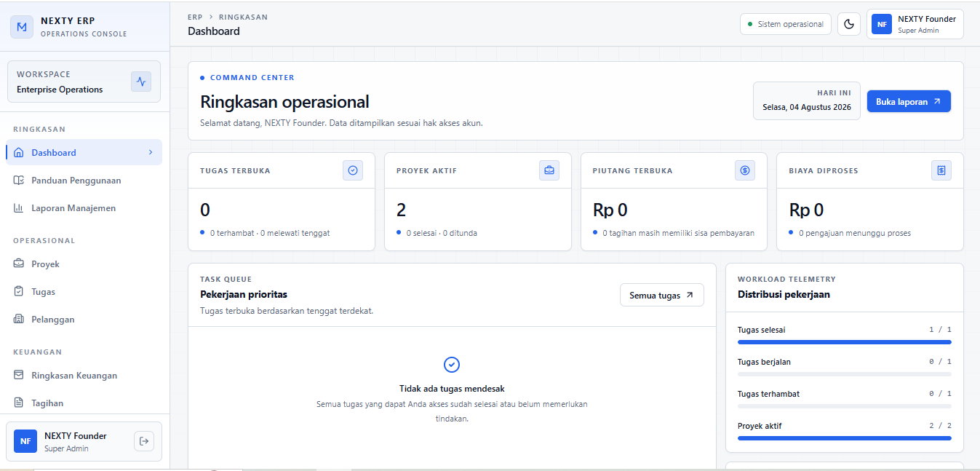This screenshot has height=471, width=980.
Task: Navigate to Pelanggan in the sidebar
Action: point(84,320)
